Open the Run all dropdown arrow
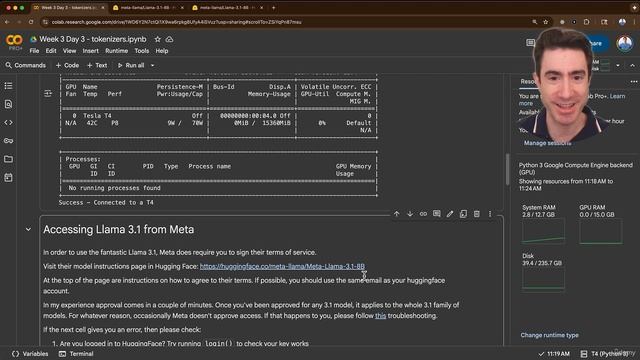 (153, 65)
